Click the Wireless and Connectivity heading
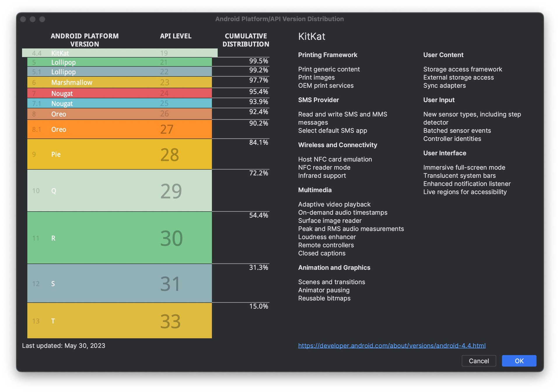Viewport: 560px width, 392px height. (x=337, y=145)
